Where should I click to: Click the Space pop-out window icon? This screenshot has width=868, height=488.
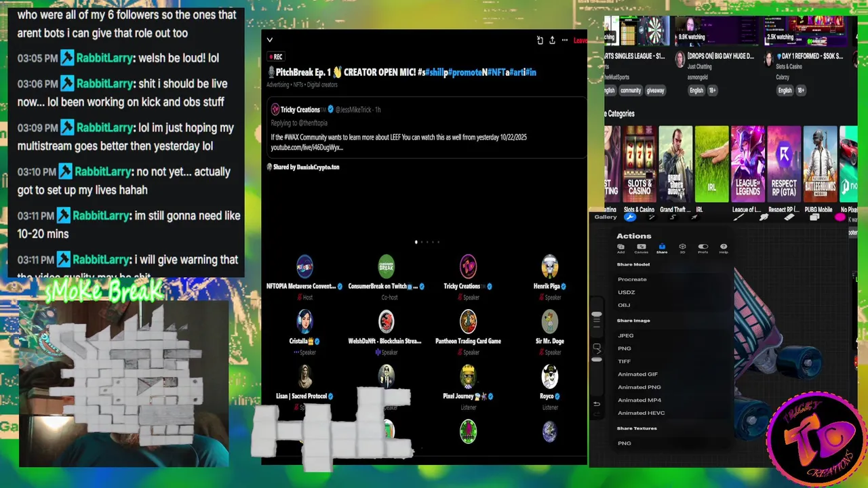[540, 40]
